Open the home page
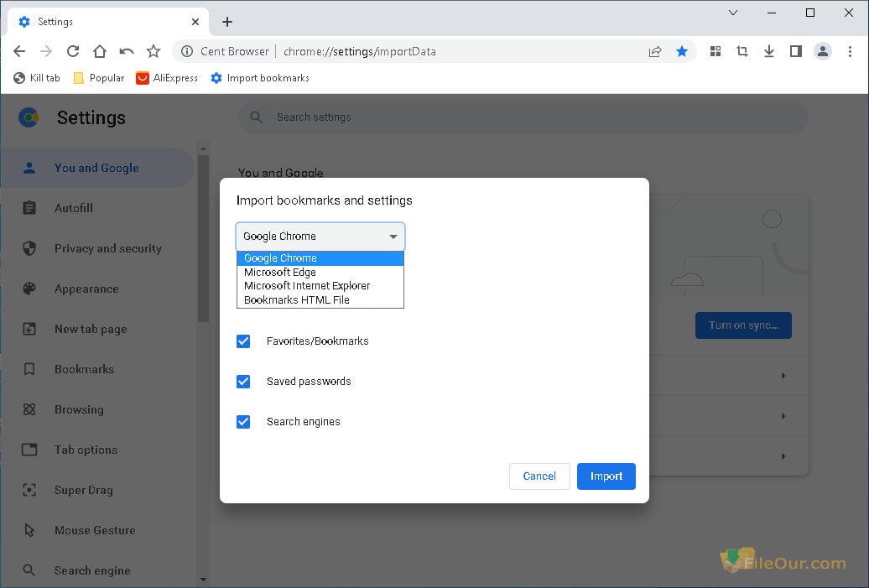This screenshot has height=588, width=869. (100, 51)
